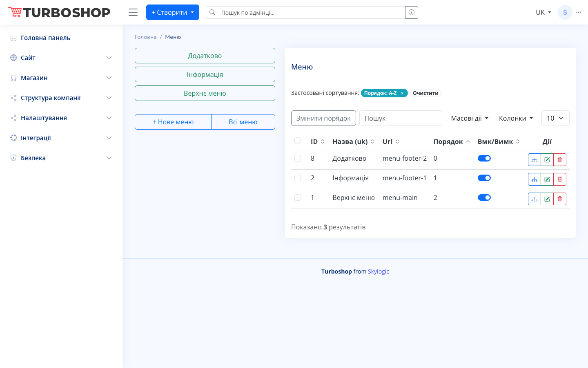The height and width of the screenshot is (368, 588).
Task: Toggle the hamburger sidebar menu icon
Action: click(x=133, y=12)
